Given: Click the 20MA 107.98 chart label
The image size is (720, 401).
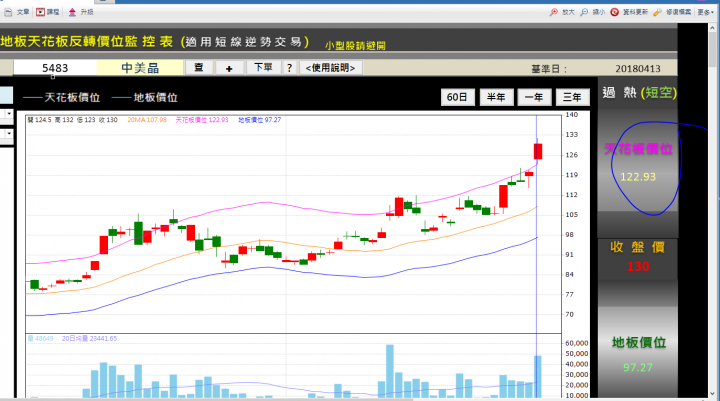Looking at the screenshot, I should coord(147,120).
